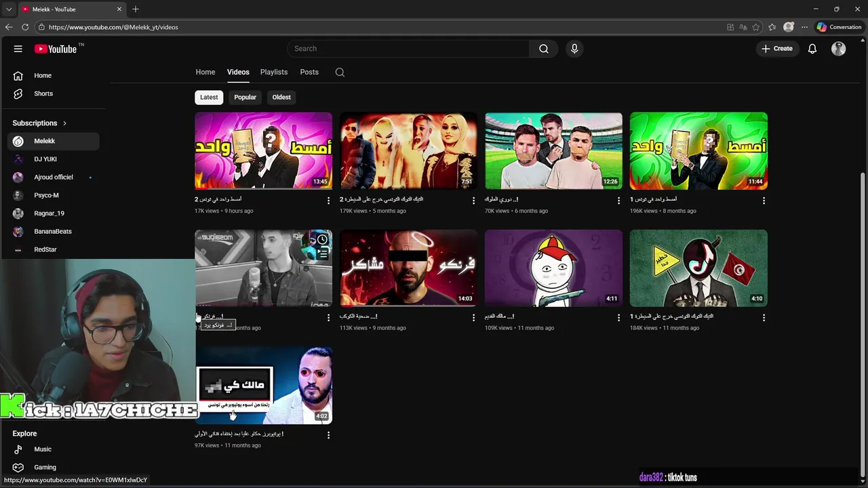The height and width of the screenshot is (488, 868).
Task: Open the 11:44 green video thumbnail
Action: click(x=698, y=151)
